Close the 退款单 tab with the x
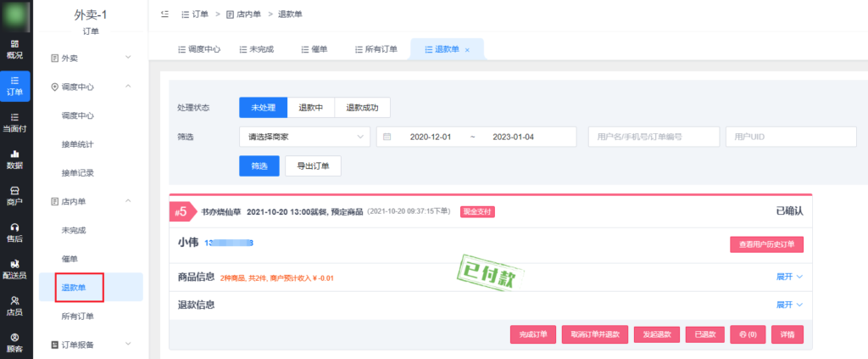Image resolution: width=868 pixels, height=359 pixels. [x=467, y=50]
